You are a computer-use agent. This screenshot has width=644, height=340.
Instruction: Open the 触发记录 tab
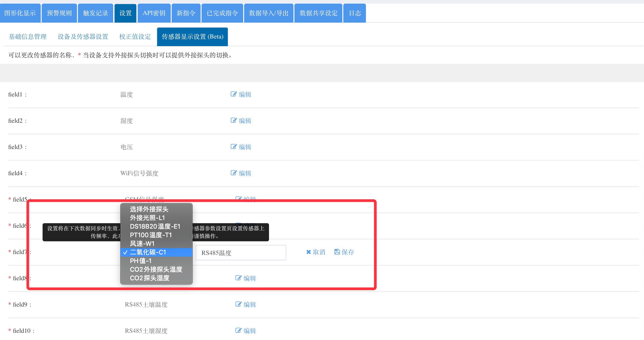tap(96, 13)
